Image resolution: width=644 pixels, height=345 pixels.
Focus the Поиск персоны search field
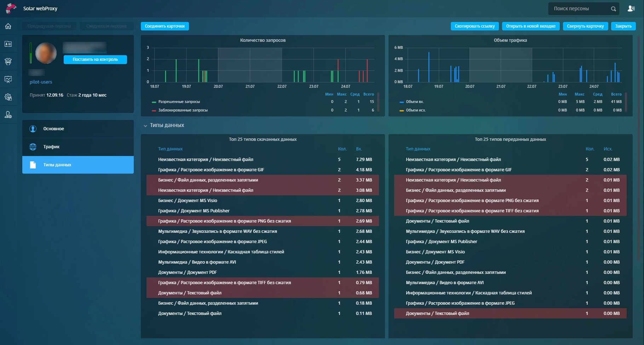click(x=579, y=9)
